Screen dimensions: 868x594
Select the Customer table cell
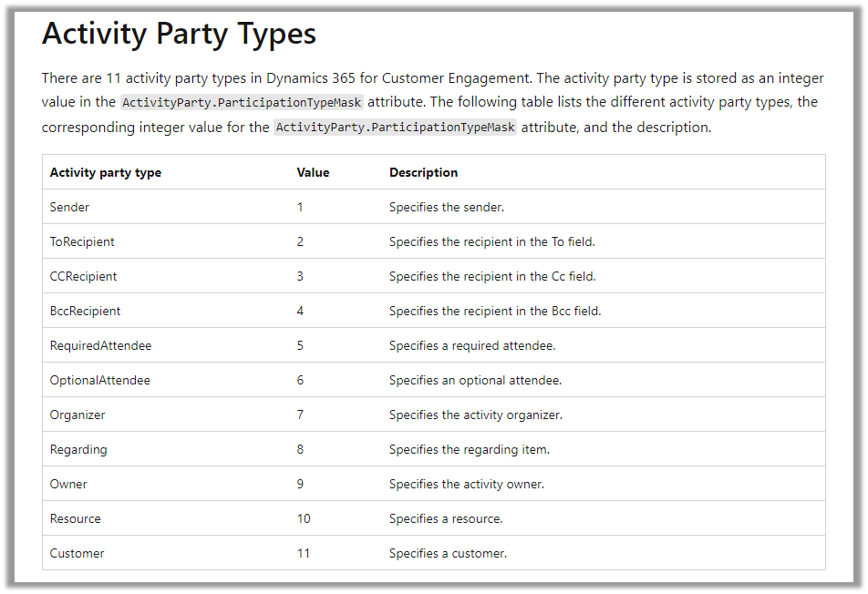coord(77,553)
